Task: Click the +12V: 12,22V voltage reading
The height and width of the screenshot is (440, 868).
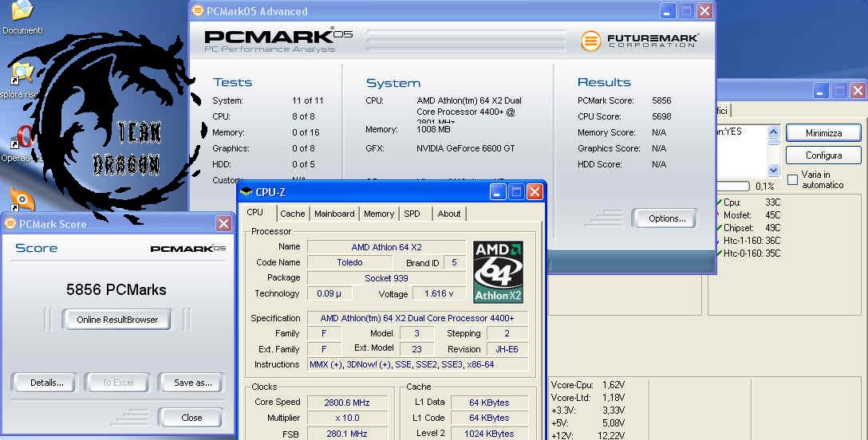Action: point(588,435)
